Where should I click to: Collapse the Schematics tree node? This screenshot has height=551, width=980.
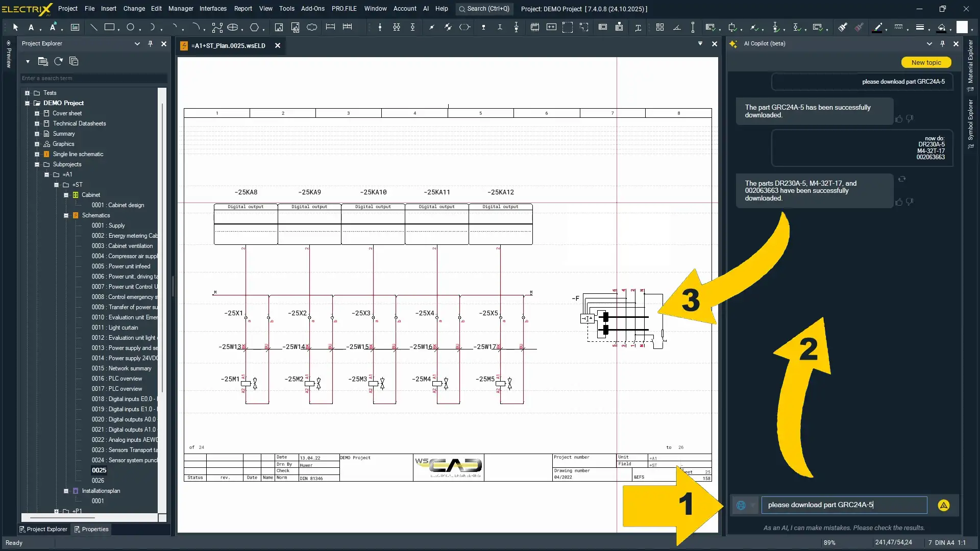[66, 215]
